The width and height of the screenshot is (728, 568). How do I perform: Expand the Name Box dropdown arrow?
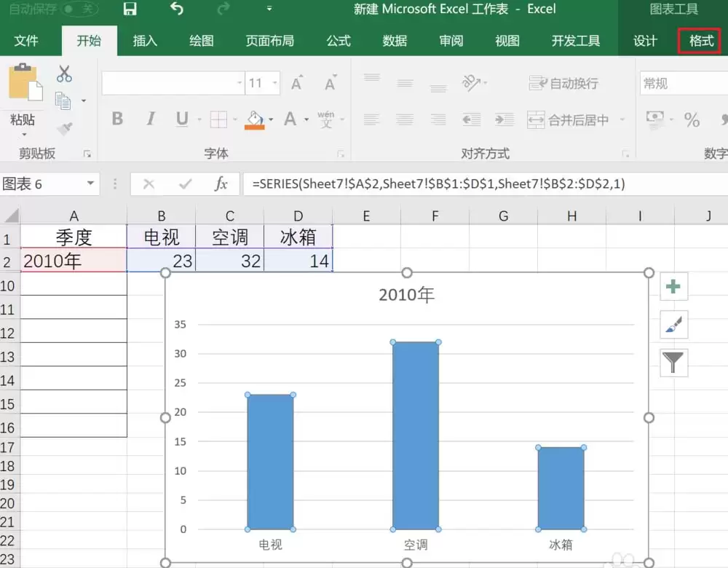(x=90, y=184)
